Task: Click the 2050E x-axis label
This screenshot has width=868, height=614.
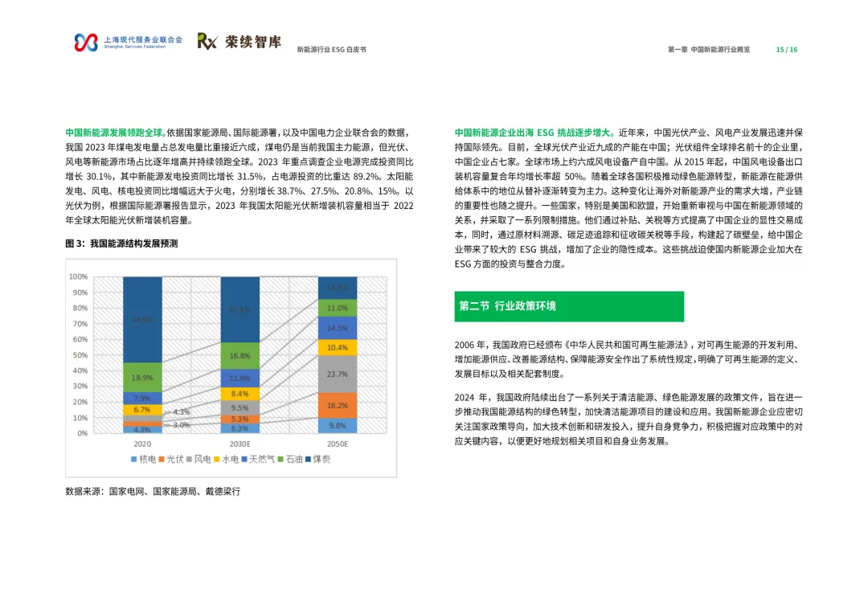Action: [x=337, y=444]
